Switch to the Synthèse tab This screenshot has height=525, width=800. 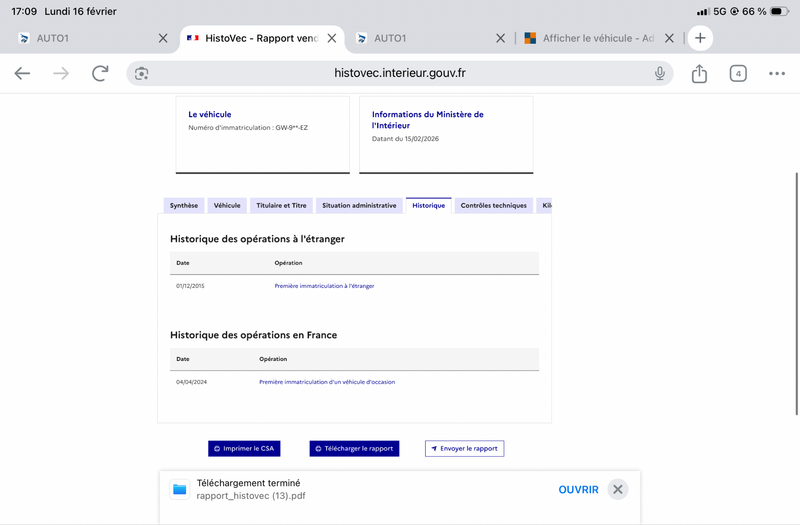click(183, 205)
